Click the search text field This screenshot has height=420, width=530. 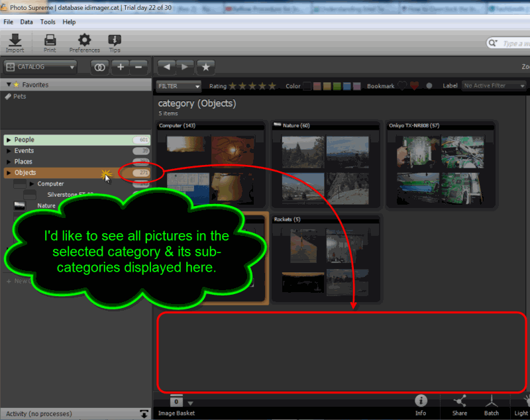coord(515,43)
